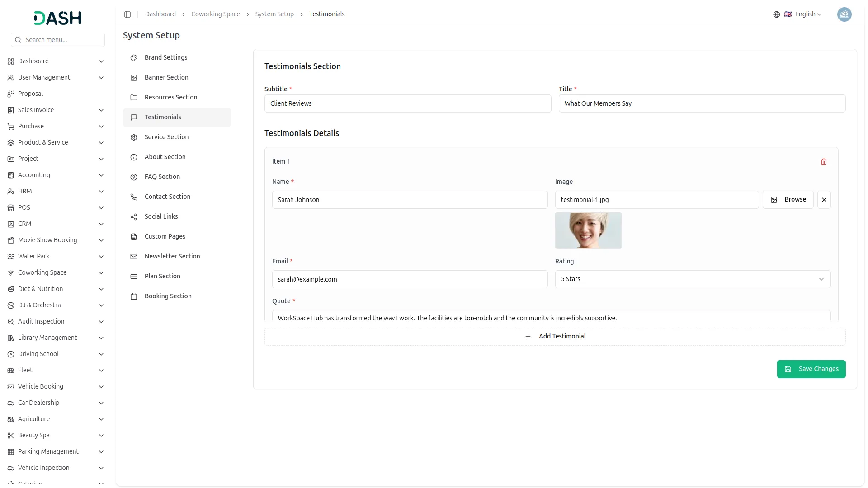The width and height of the screenshot is (868, 488).
Task: Click the Social Links share icon
Action: tap(134, 217)
